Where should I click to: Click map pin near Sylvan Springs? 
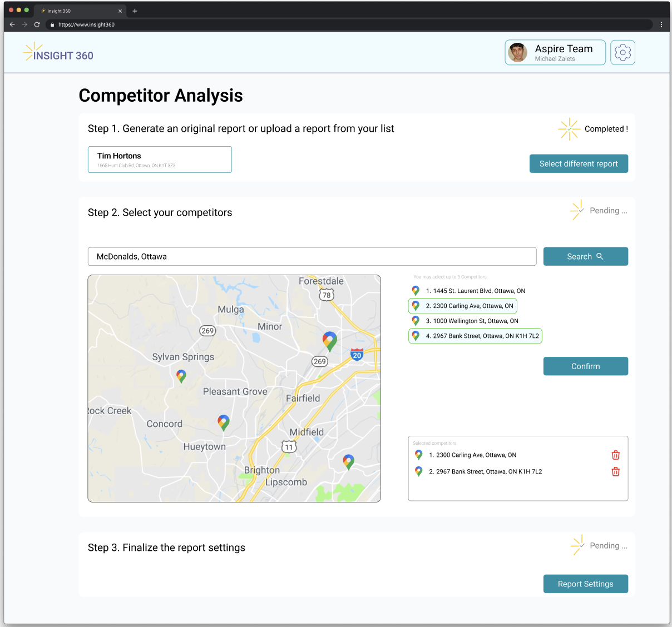coord(181,376)
